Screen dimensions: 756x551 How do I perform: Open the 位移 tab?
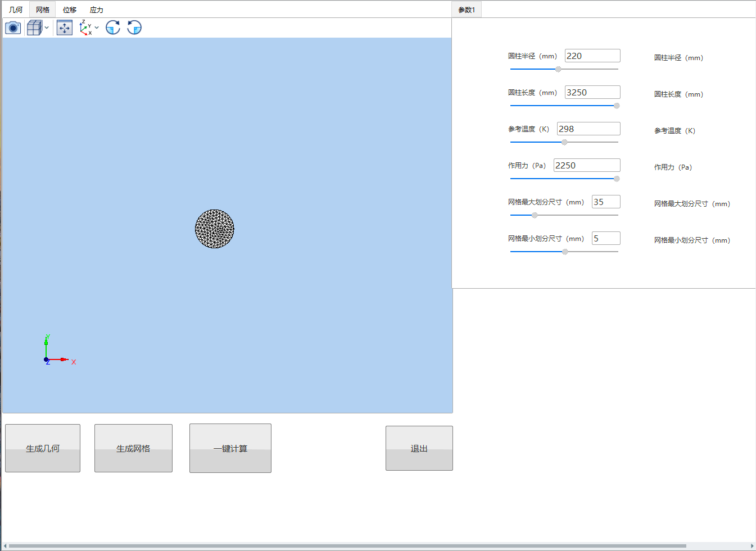click(x=70, y=10)
